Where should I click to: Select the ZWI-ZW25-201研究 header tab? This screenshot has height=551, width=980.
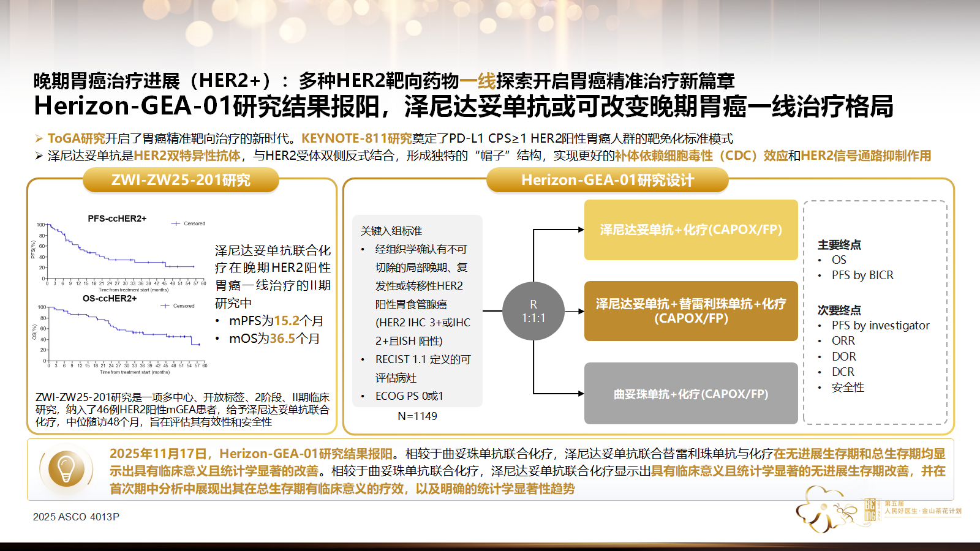click(x=181, y=180)
